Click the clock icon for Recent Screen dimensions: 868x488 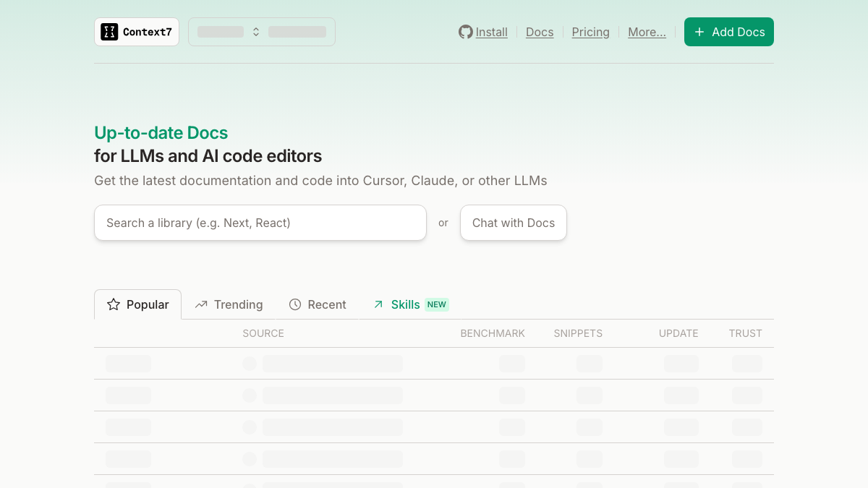pos(295,304)
